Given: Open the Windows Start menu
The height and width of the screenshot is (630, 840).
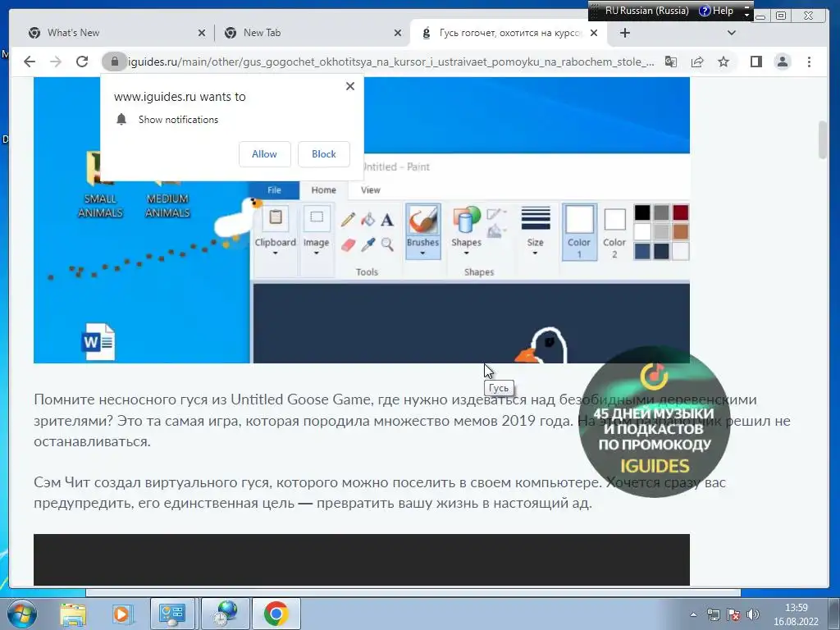Looking at the screenshot, I should (21, 614).
